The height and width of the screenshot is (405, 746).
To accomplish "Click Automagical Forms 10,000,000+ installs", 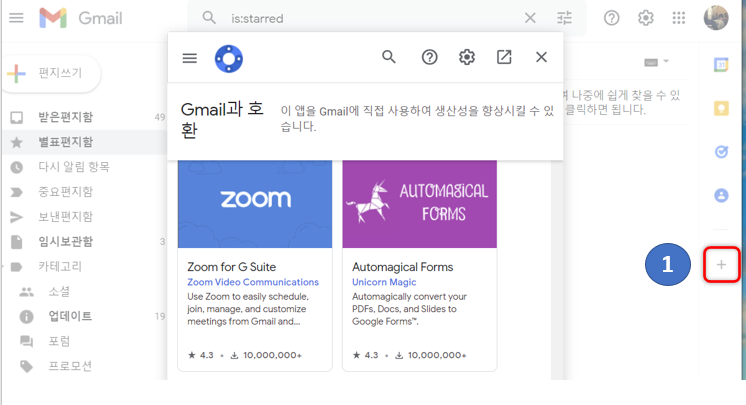I will point(431,355).
